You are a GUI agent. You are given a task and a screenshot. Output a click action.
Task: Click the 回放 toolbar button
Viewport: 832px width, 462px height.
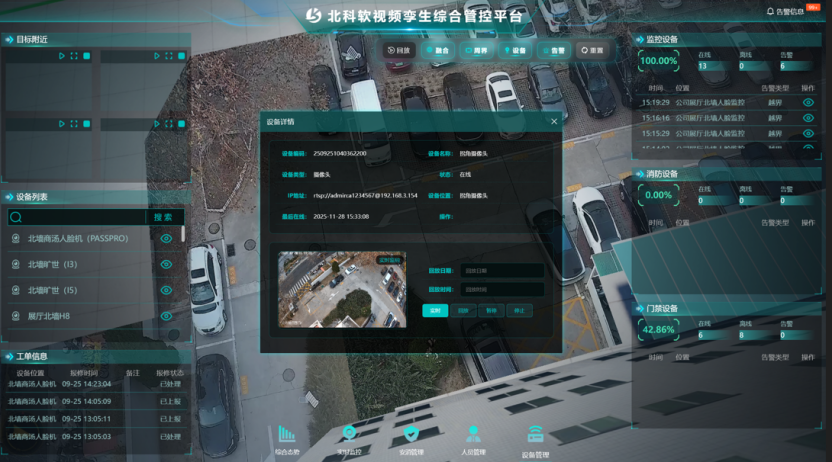[399, 50]
